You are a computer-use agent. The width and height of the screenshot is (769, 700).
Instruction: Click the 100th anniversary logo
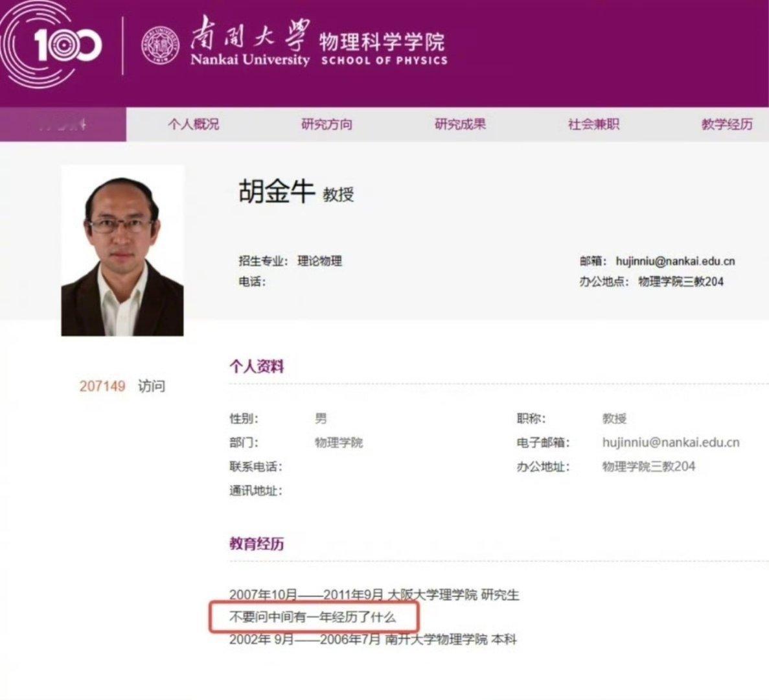pyautogui.click(x=51, y=45)
